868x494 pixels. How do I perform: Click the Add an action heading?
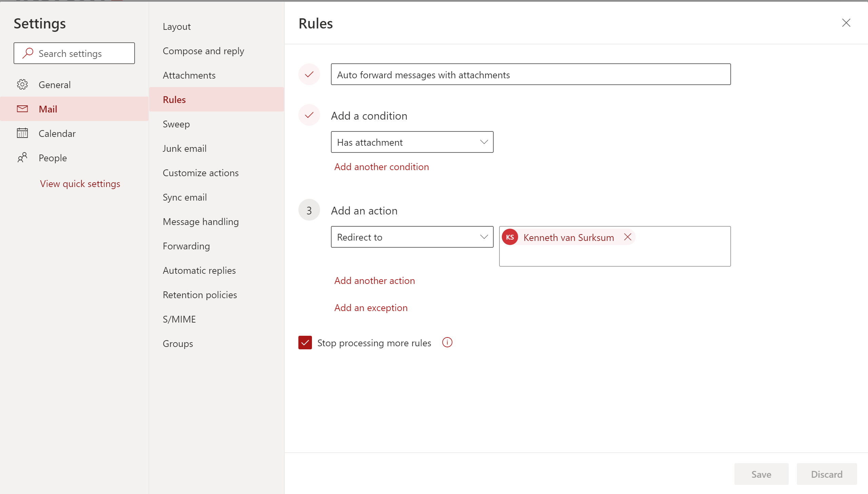(364, 211)
